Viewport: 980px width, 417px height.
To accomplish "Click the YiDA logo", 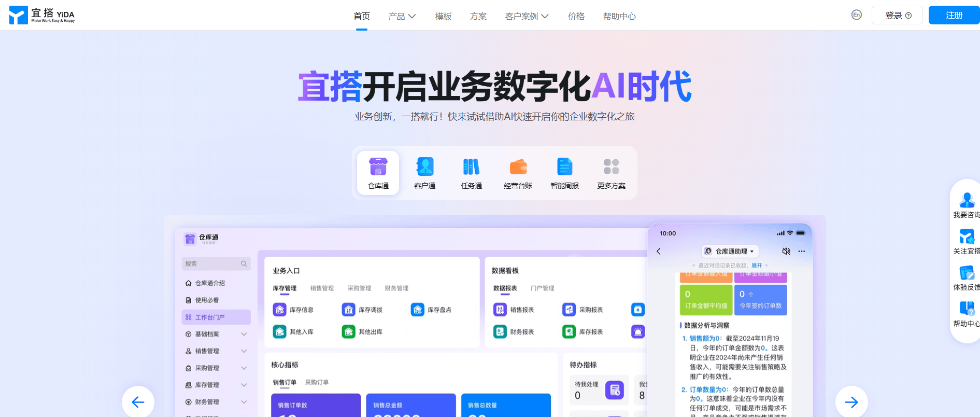I will 42,15.
